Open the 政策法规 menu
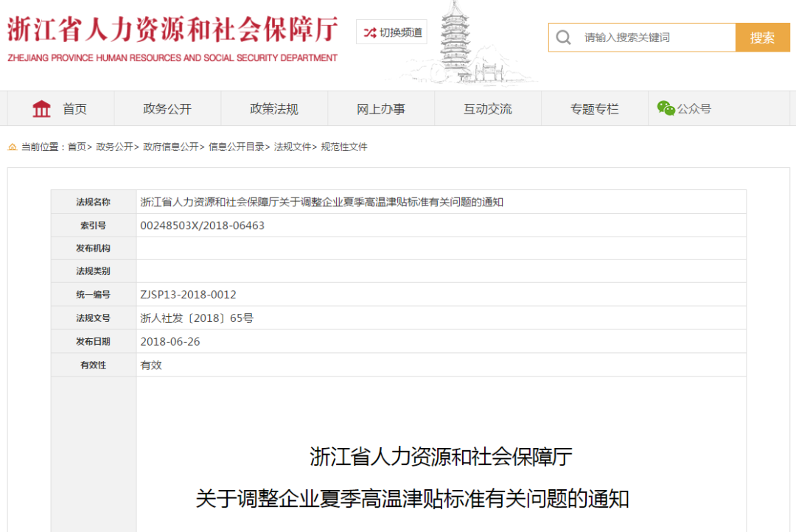Viewport: 796px width, 532px height. (x=274, y=108)
